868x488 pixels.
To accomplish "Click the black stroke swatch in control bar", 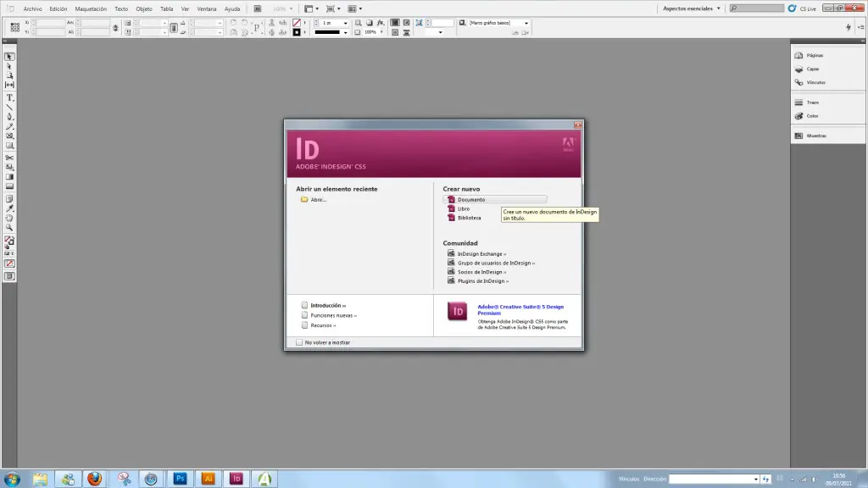I will point(297,33).
